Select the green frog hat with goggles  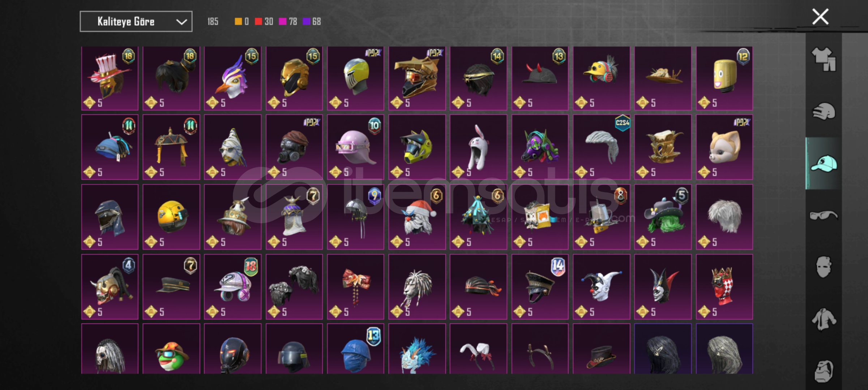(x=171, y=349)
